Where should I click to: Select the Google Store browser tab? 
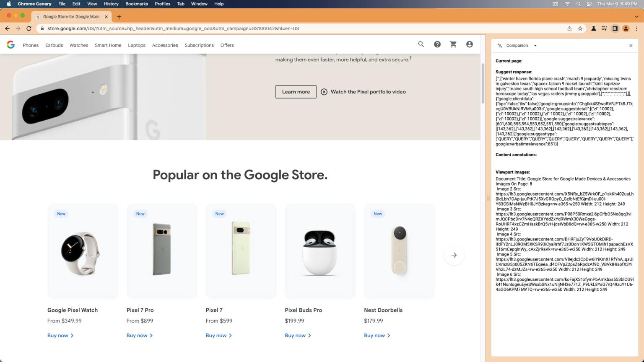pos(71,17)
